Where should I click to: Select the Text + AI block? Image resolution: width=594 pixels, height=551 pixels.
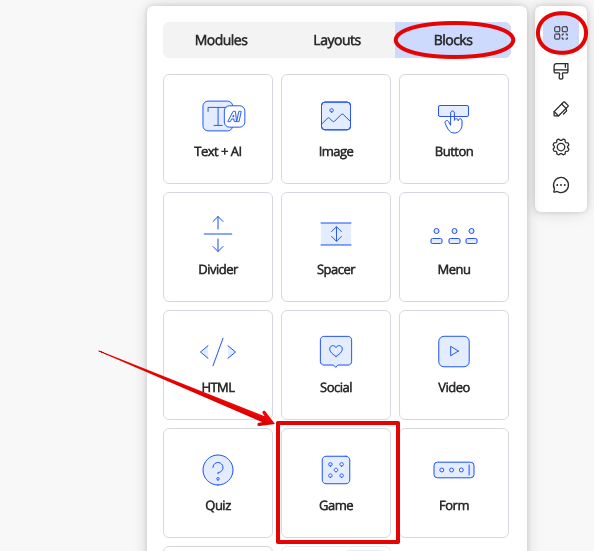pos(218,129)
